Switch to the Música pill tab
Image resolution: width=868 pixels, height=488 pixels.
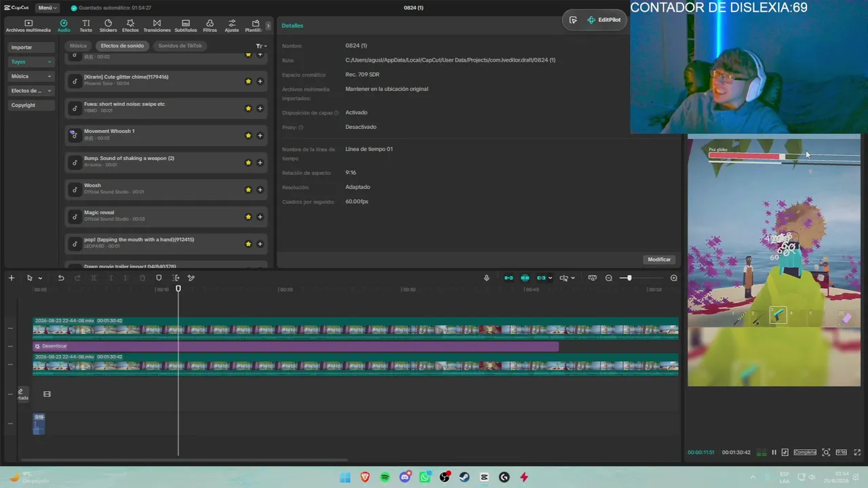pos(78,46)
